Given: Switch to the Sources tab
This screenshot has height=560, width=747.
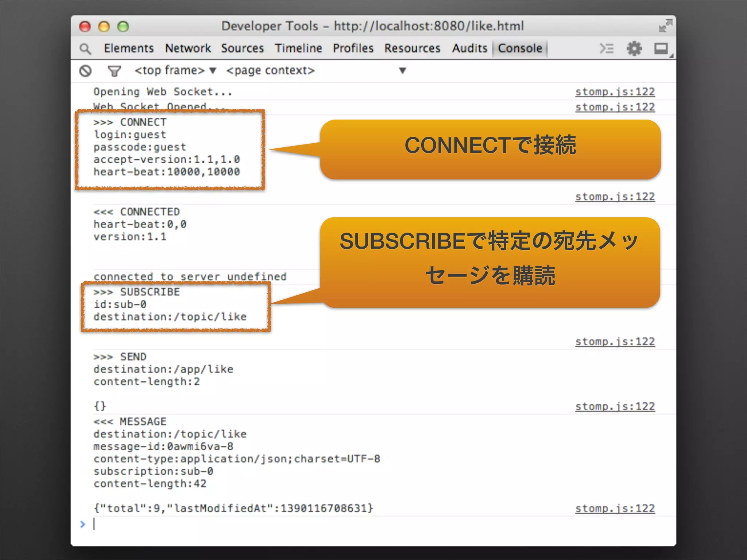Looking at the screenshot, I should [x=243, y=48].
